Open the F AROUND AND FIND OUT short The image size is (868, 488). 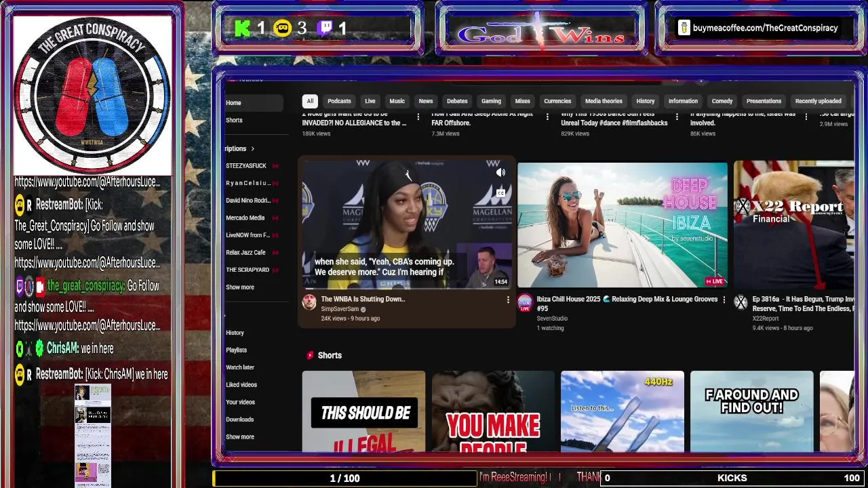coord(751,411)
